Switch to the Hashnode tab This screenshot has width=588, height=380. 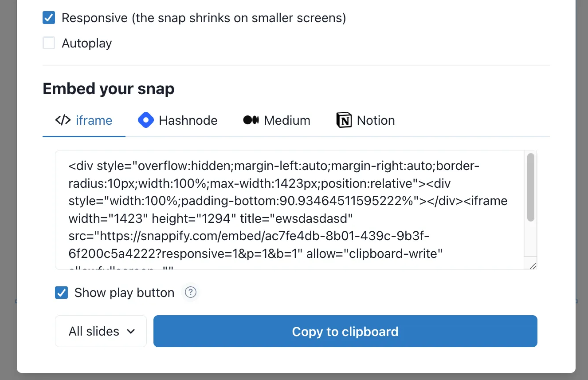(x=178, y=120)
